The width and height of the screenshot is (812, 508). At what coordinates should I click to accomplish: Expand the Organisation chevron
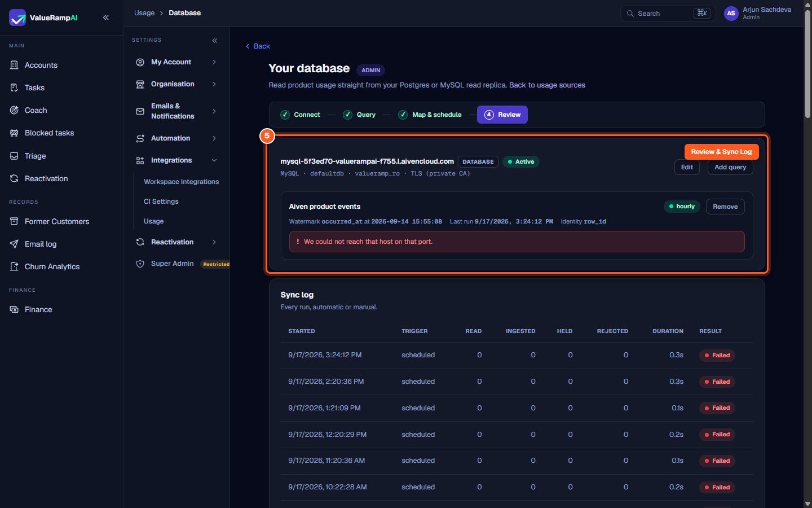[214, 84]
